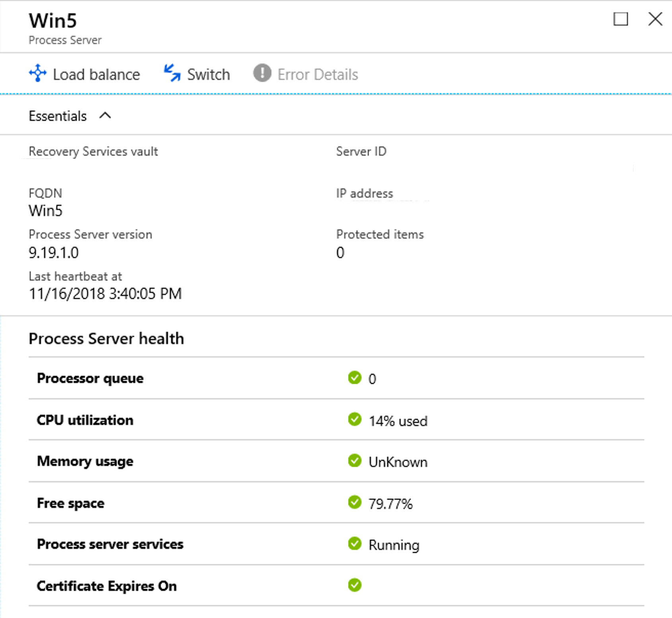The image size is (672, 618).
Task: Click the 79.77% free space value
Action: click(390, 504)
